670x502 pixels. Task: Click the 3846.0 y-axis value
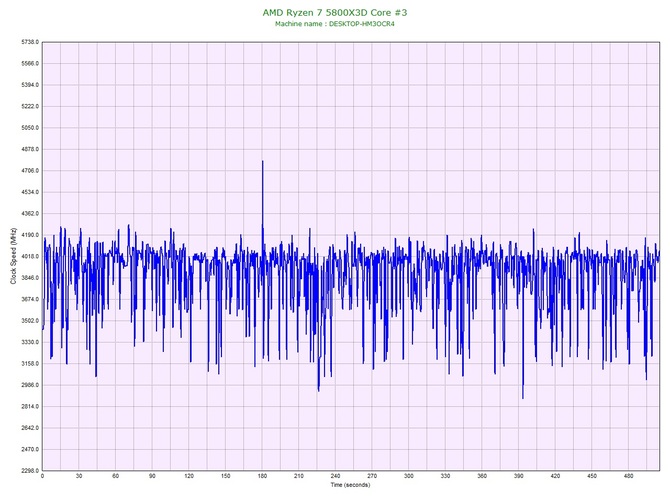click(30, 278)
